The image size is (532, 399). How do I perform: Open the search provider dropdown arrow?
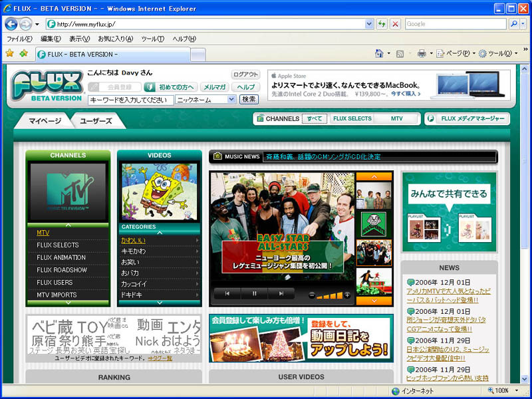pyautogui.click(x=523, y=24)
